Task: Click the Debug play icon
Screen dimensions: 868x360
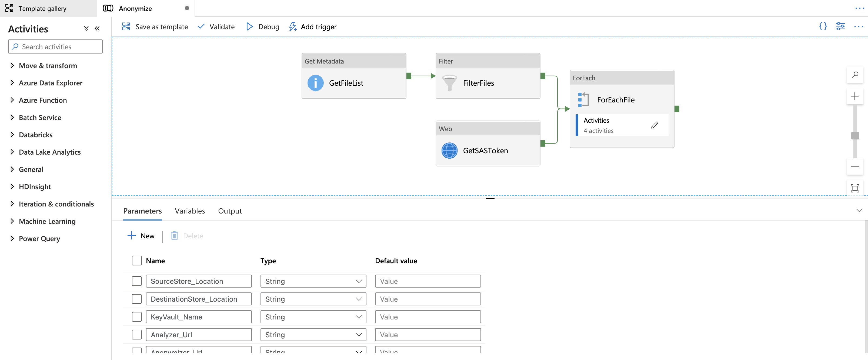Action: (x=249, y=27)
